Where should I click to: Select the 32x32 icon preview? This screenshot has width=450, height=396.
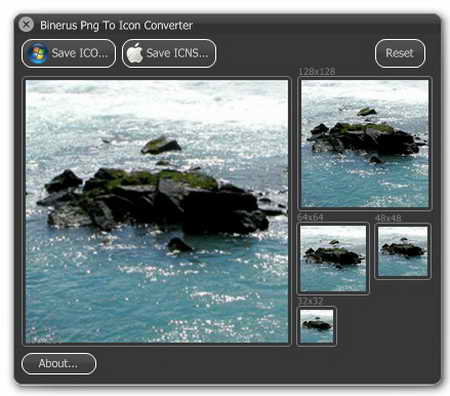tap(316, 326)
